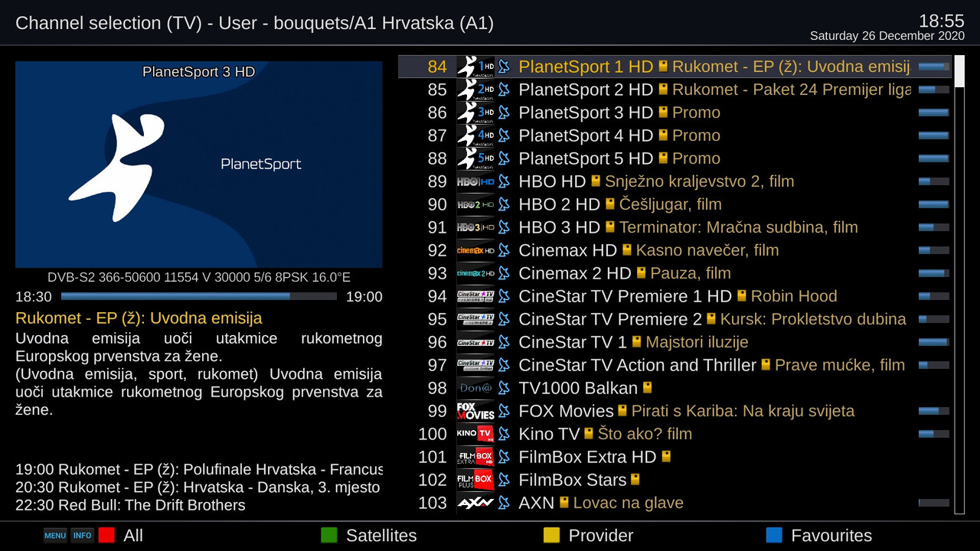Click the crypt icon after TV1000 Balkan

(647, 388)
